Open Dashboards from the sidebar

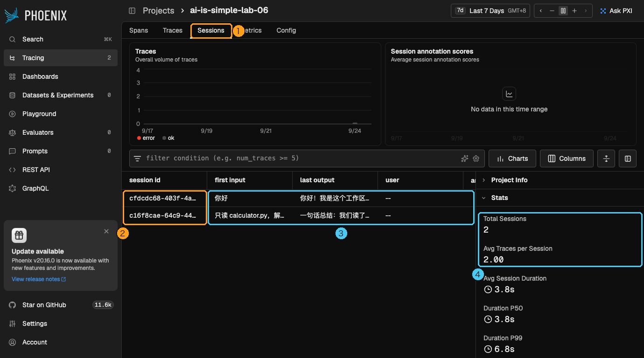tap(61, 76)
